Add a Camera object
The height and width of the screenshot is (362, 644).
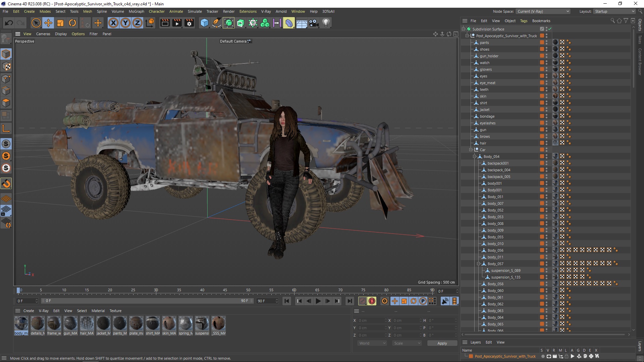click(x=314, y=23)
